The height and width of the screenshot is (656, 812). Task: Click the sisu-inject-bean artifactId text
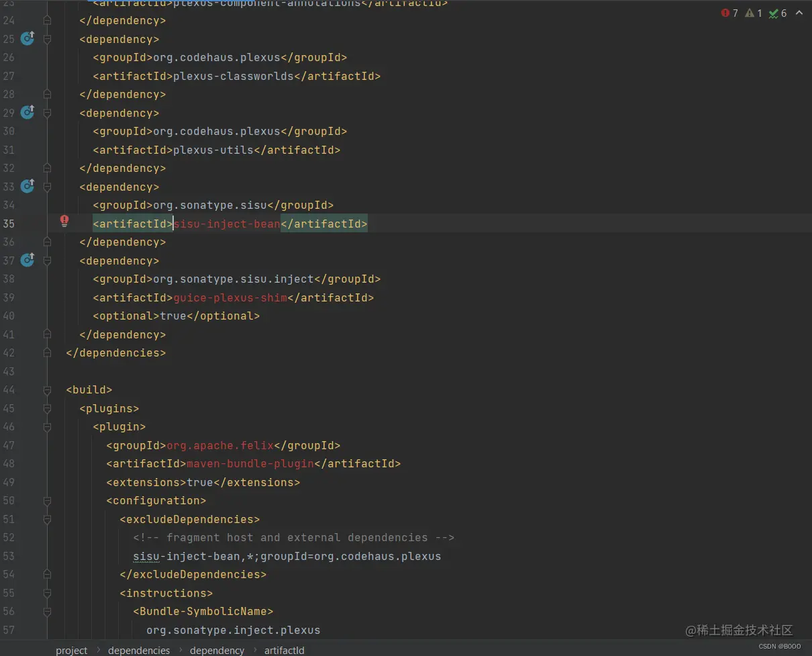227,224
